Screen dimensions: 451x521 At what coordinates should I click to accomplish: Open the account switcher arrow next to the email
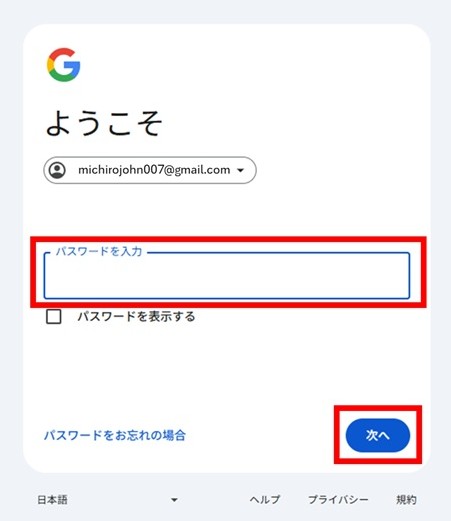(x=240, y=170)
